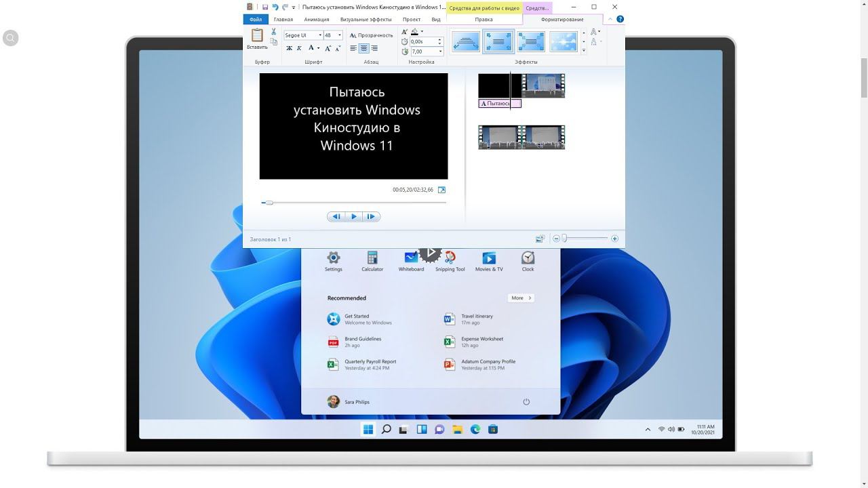
Task: Step to the next frame
Action: pos(371,217)
